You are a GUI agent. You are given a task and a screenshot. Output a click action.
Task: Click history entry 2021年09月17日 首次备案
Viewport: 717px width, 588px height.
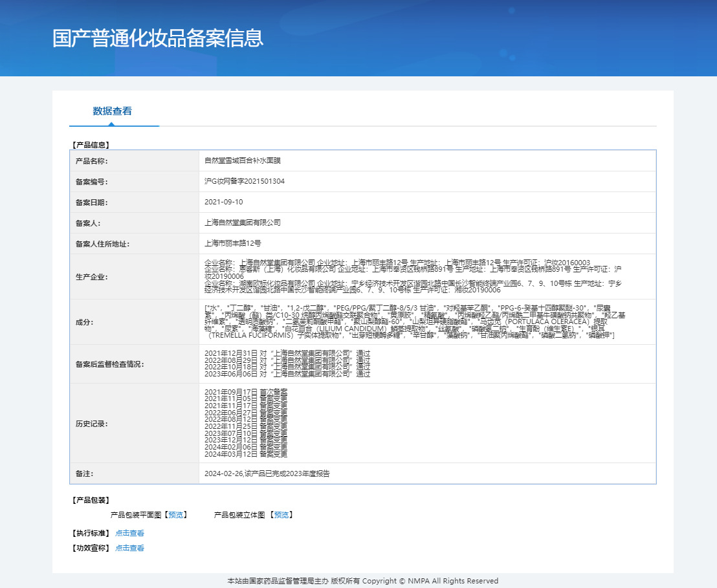(x=246, y=392)
